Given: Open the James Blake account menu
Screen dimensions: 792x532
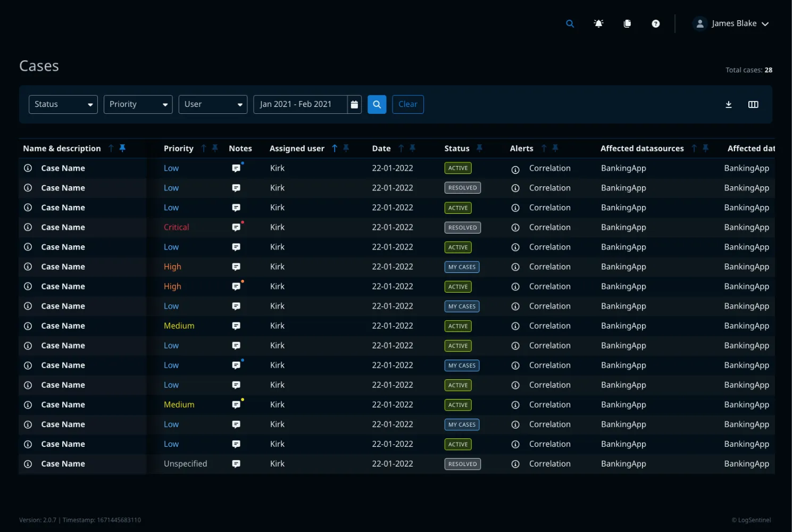Looking at the screenshot, I should click(x=732, y=23).
